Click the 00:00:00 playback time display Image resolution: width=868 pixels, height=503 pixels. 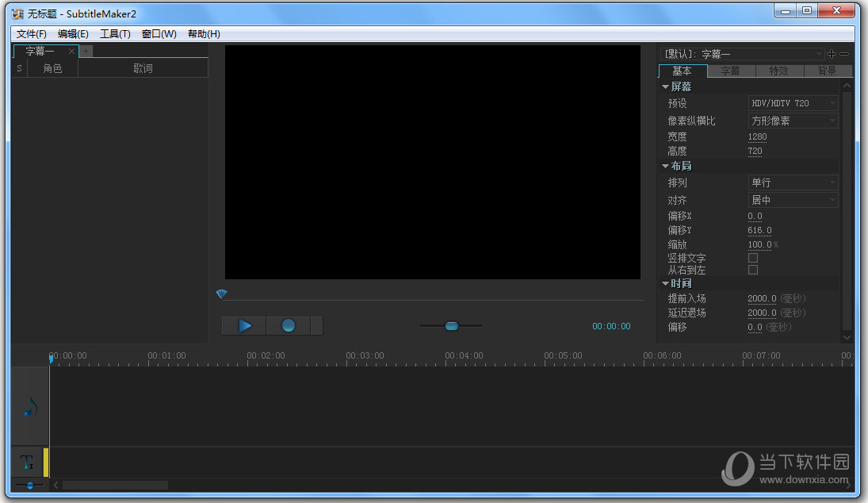611,326
